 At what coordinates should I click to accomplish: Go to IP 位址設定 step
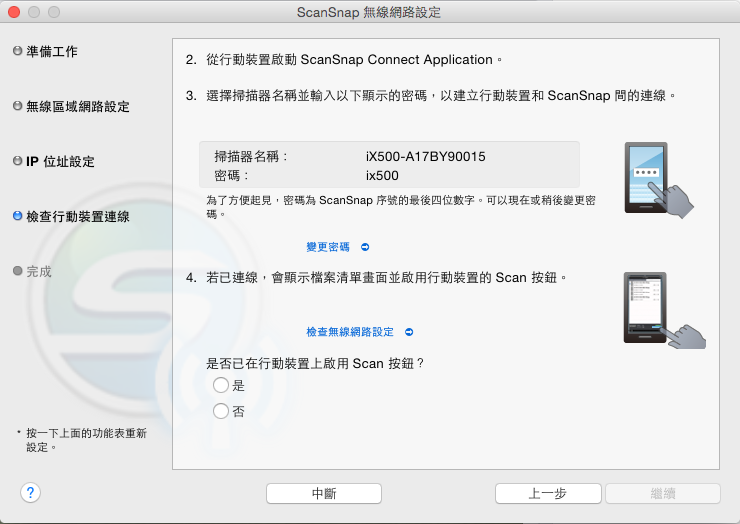coord(54,161)
